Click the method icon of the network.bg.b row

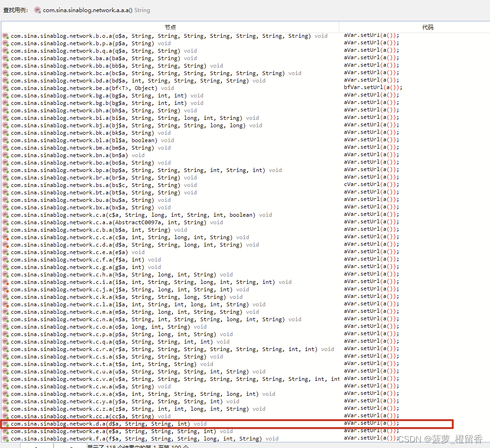pyautogui.click(x=6, y=103)
